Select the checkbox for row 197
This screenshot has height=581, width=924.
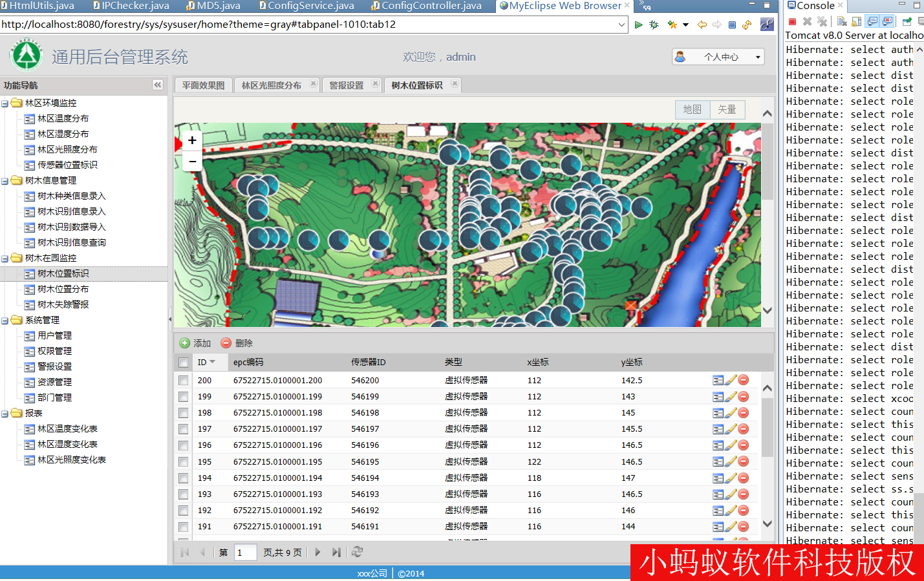tap(184, 428)
